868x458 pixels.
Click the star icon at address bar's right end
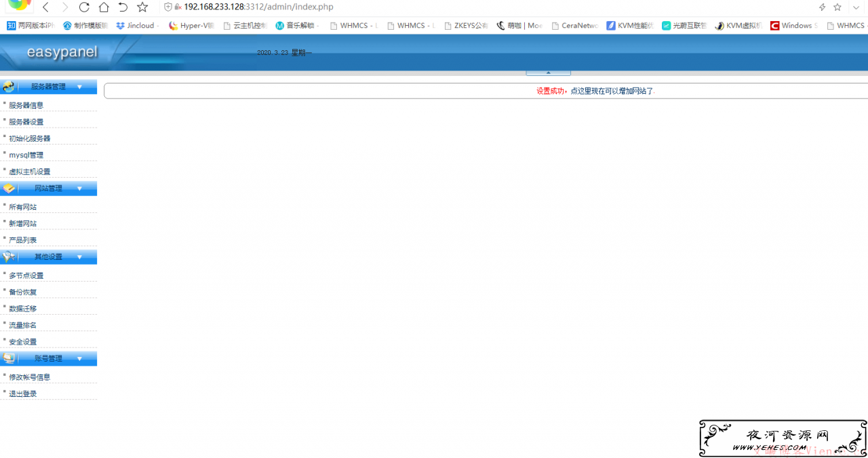point(837,7)
